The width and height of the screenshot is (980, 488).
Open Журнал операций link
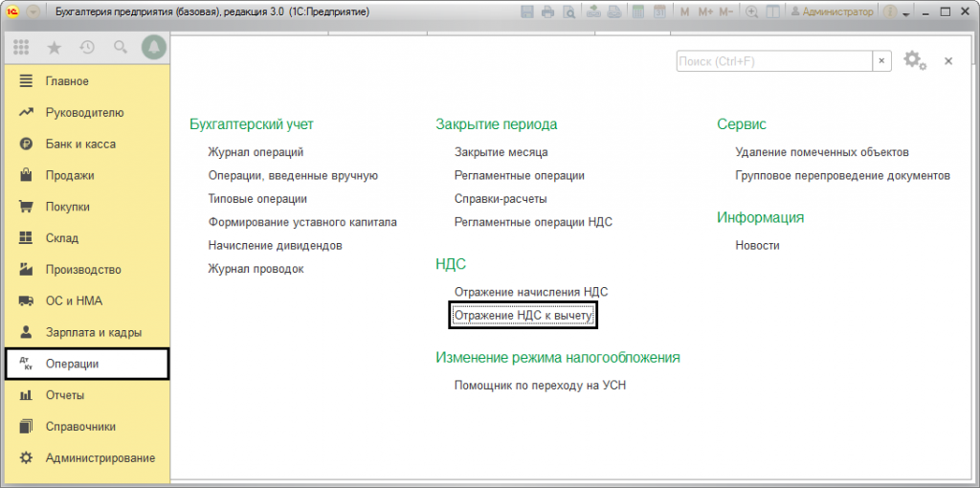(256, 152)
